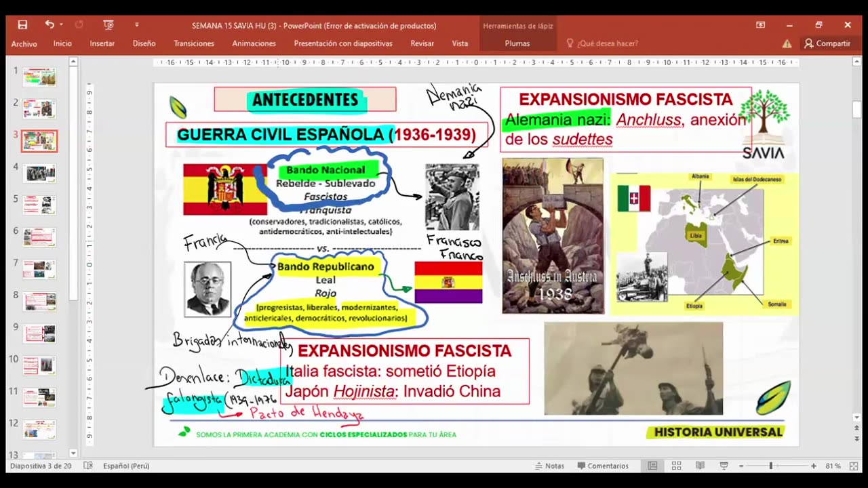Screen dimensions: 868x488
Task: Open the Undo history dropdown arrow
Action: 61,25
